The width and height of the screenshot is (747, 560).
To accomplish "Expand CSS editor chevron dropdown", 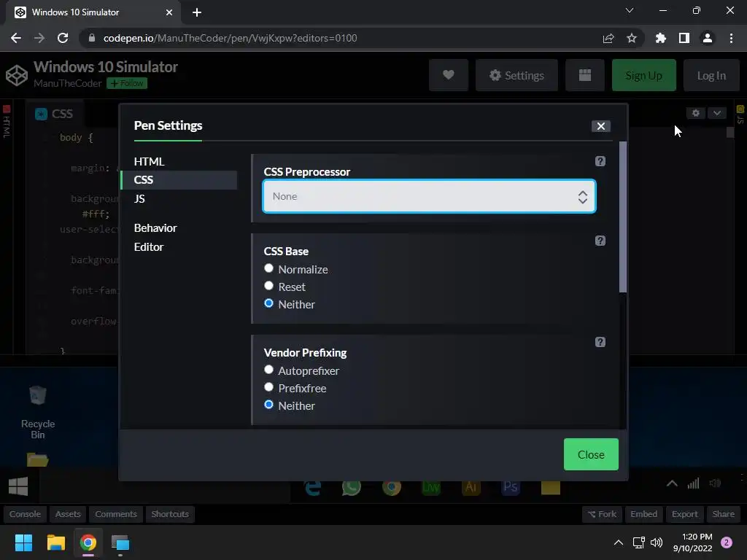I will tap(716, 113).
